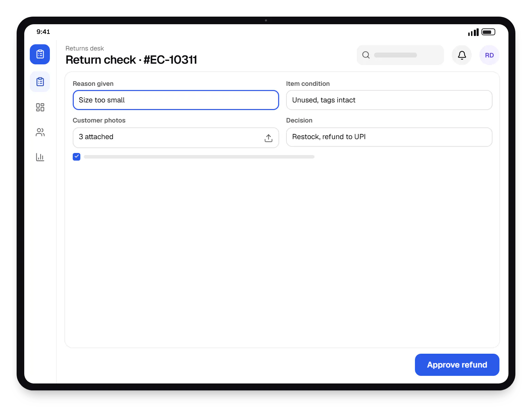This screenshot has width=532, height=407.
Task: Open the bar chart analytics icon
Action: [x=40, y=157]
